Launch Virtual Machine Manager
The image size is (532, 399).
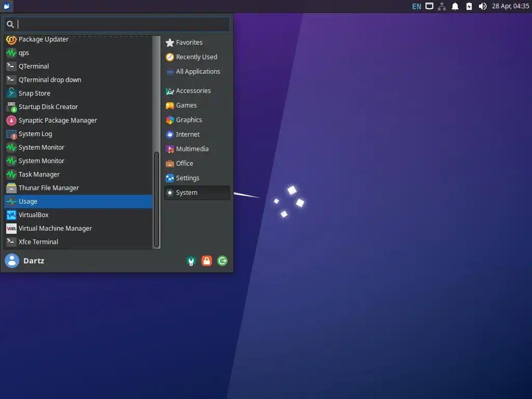click(78, 229)
